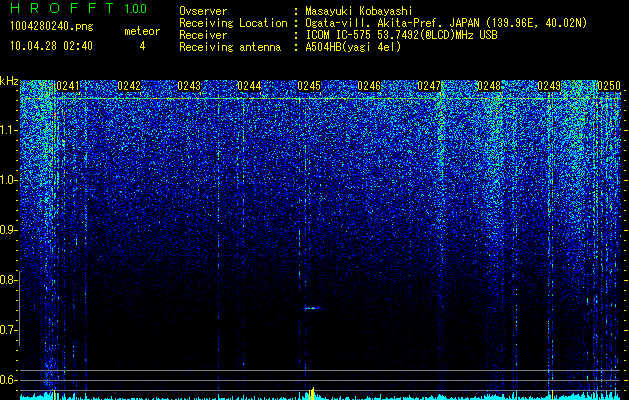Click the 0250 time marker
This screenshot has width=629, height=400.
609,86
